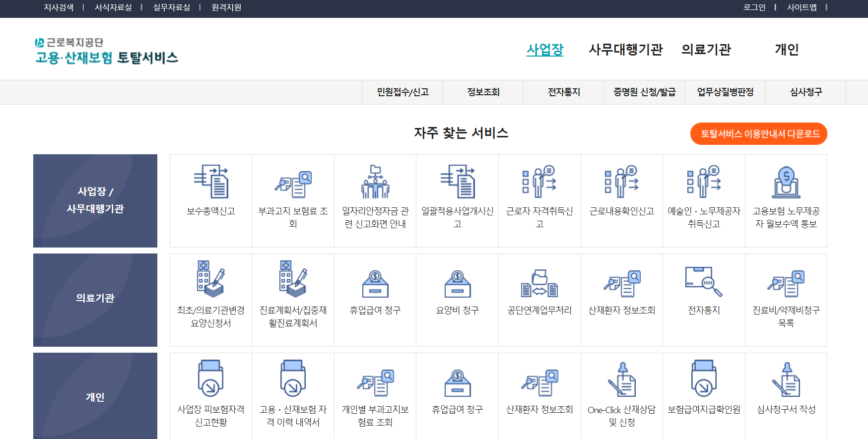Viewport: 868px width, 439px height.
Task: Open 업무상질병판정 menu
Action: coord(725,92)
